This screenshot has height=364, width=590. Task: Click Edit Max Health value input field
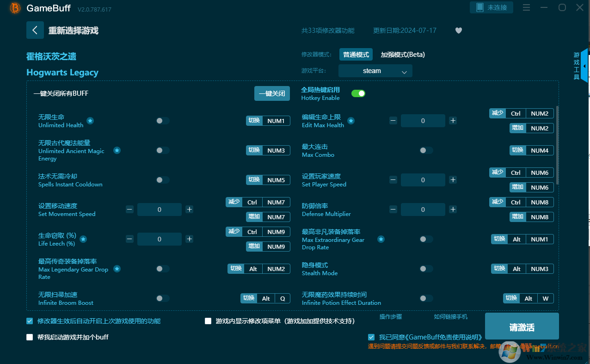(x=423, y=121)
